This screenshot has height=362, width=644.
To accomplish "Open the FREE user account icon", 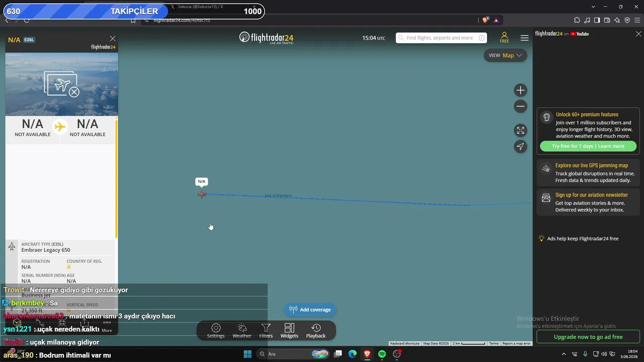I will (504, 38).
